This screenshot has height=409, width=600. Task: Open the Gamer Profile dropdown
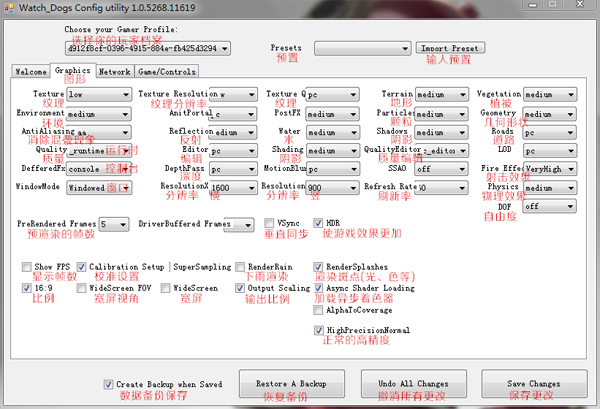(148, 49)
